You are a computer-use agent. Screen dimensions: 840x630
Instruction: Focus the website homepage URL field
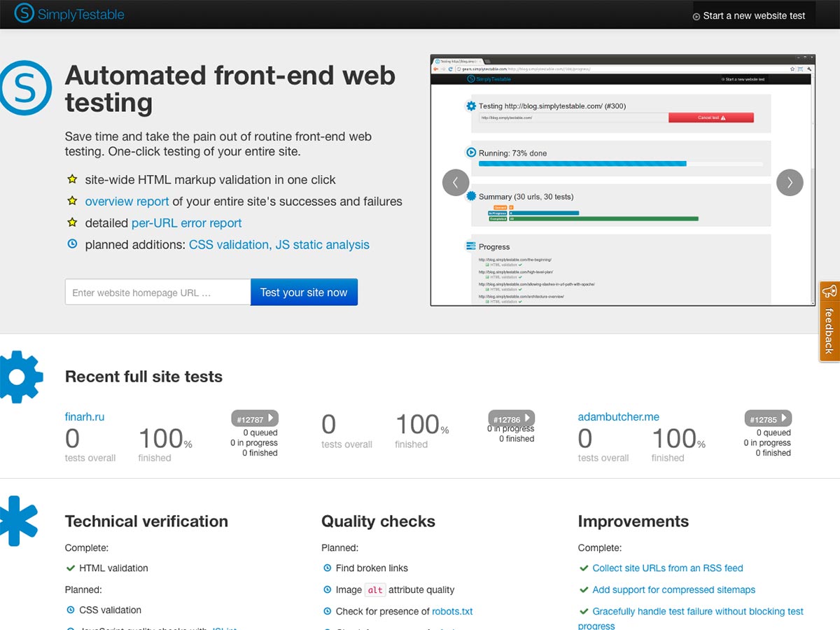click(x=157, y=293)
